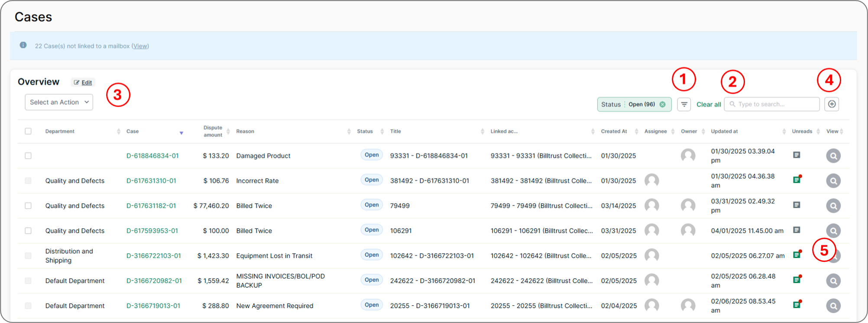Viewport: 868px width, 323px height.
Task: View case D-618846834-01 with magnifier icon
Action: (833, 156)
